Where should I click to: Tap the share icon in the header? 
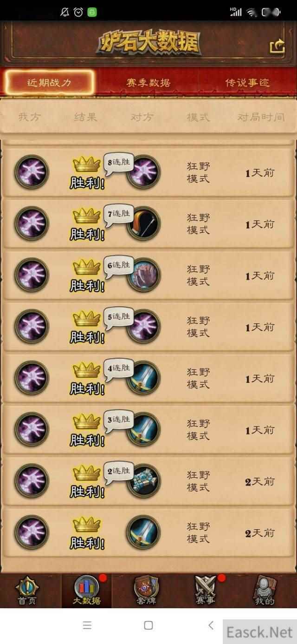277,46
